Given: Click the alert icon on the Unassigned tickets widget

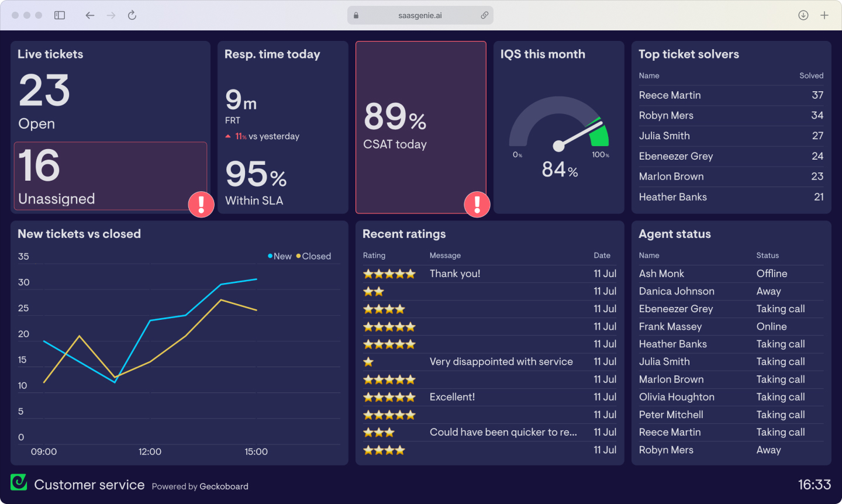Looking at the screenshot, I should (x=201, y=205).
